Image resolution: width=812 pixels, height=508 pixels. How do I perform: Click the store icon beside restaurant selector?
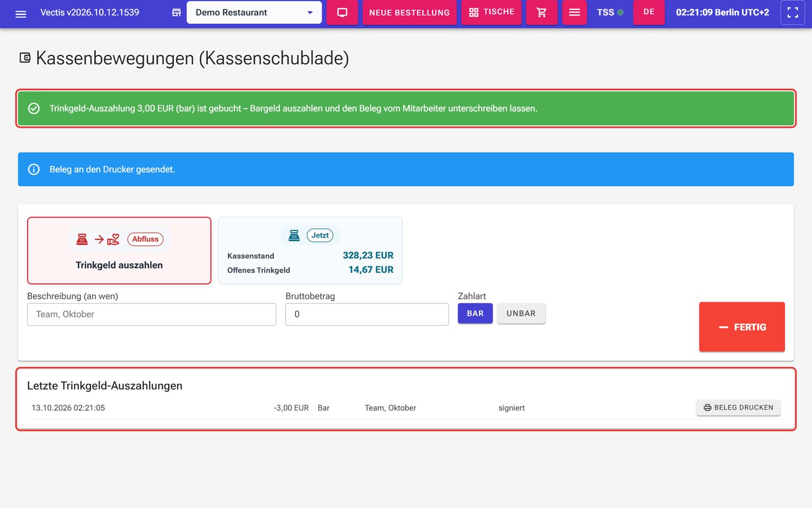(176, 12)
